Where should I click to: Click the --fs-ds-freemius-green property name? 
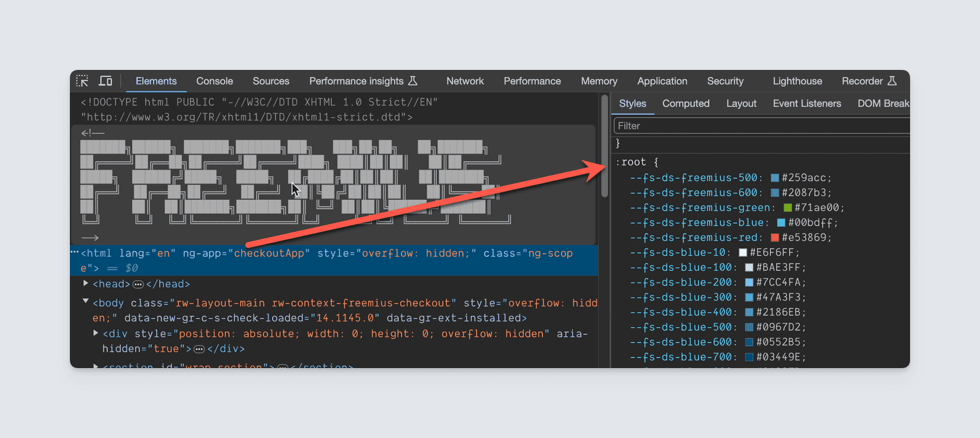(700, 207)
